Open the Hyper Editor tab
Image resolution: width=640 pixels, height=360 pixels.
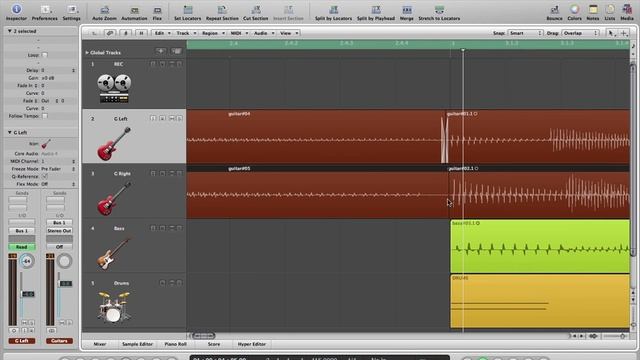251,344
